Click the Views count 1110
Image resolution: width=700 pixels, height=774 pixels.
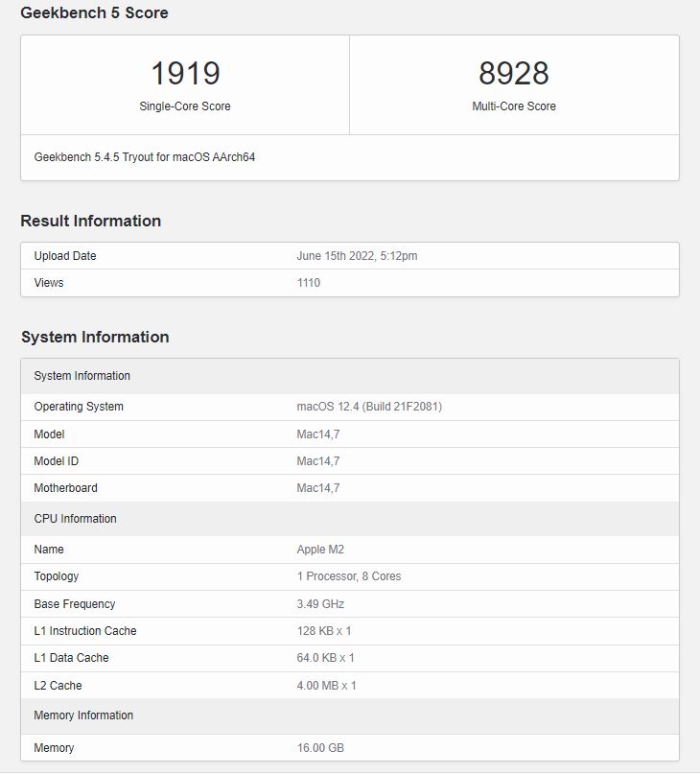pyautogui.click(x=309, y=283)
